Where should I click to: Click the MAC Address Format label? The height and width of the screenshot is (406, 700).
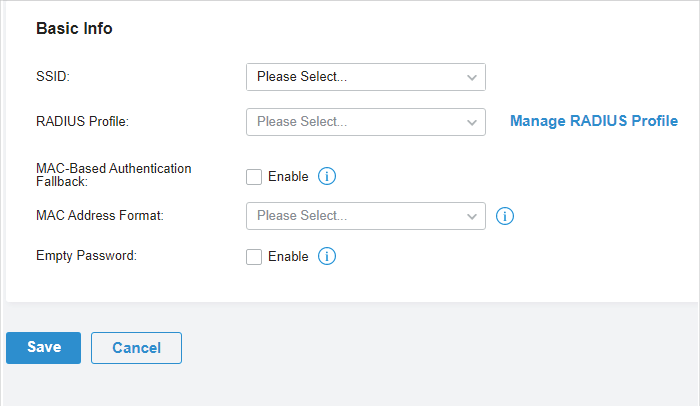(100, 216)
